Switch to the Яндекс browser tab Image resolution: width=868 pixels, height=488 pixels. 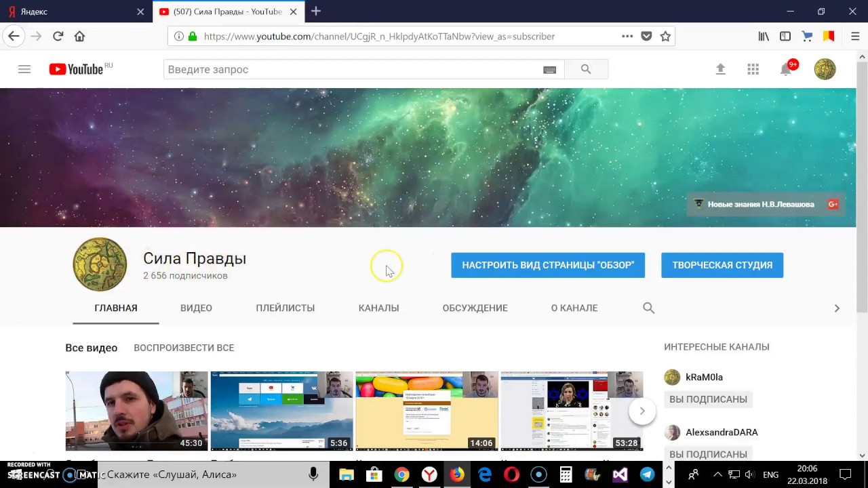click(75, 12)
